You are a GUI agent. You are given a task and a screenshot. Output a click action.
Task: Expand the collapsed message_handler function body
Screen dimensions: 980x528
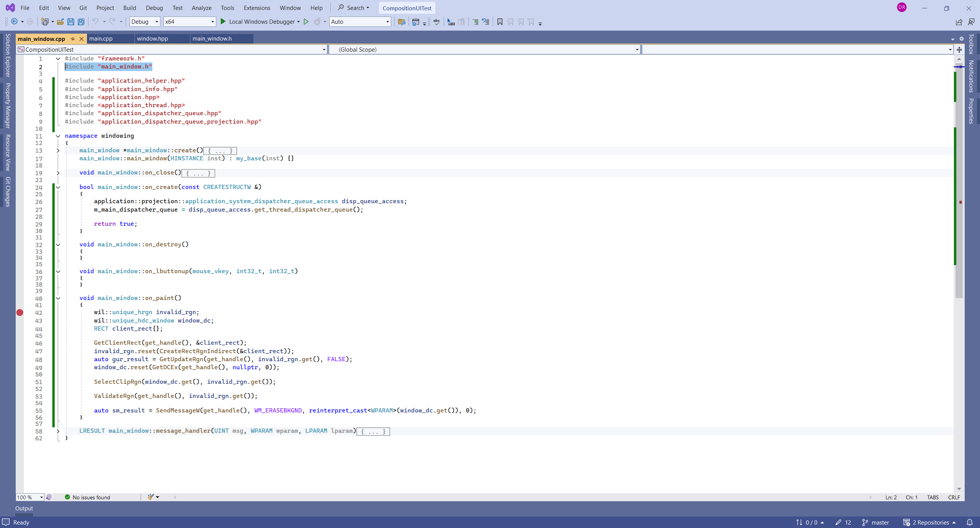click(58, 430)
